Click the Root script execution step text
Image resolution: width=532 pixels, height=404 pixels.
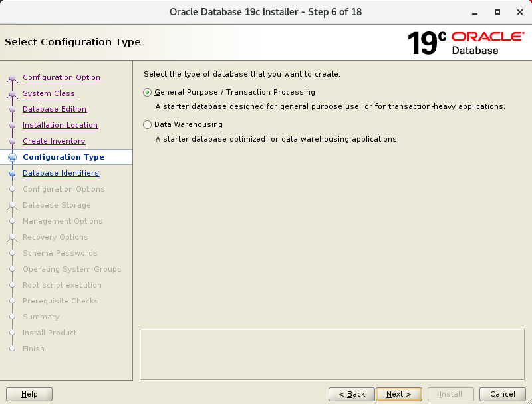62,285
